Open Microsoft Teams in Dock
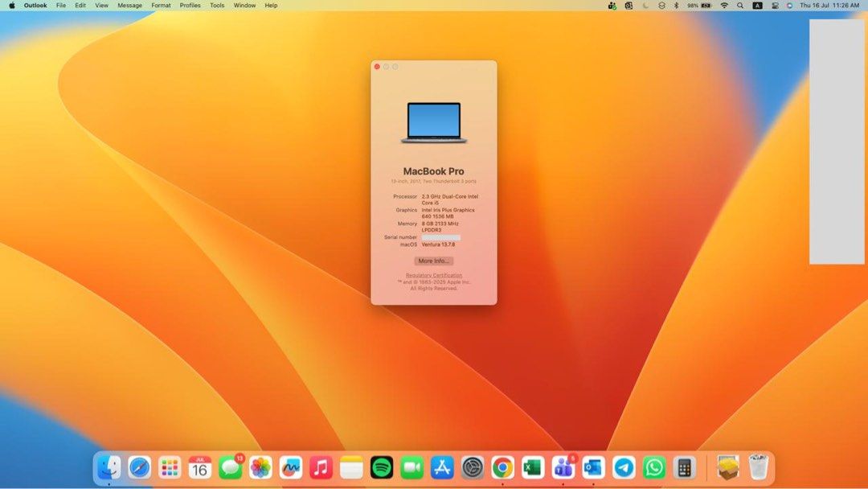Viewport: 868px width, 489px height. tap(563, 468)
